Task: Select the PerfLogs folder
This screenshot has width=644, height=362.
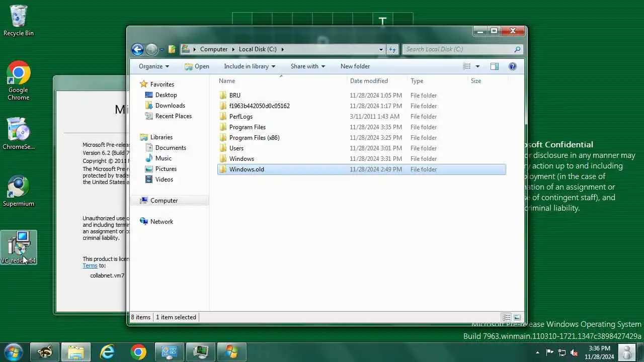Action: click(x=361, y=117)
